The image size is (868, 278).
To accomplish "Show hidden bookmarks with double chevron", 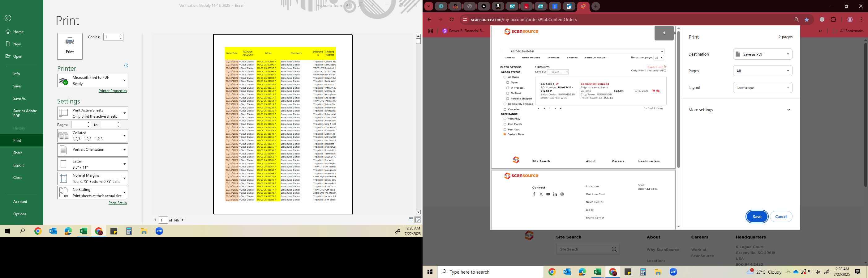I will 820,31.
